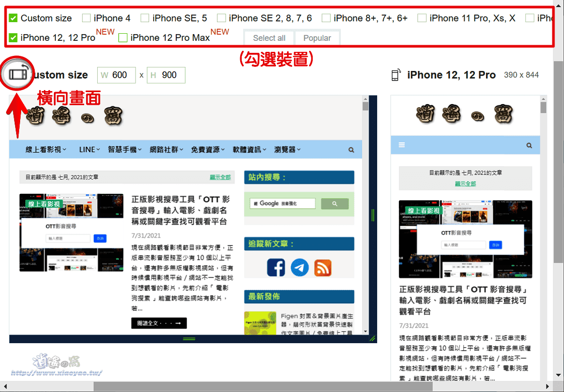
Task: Click the Figen article thumbnail
Action: [260, 324]
